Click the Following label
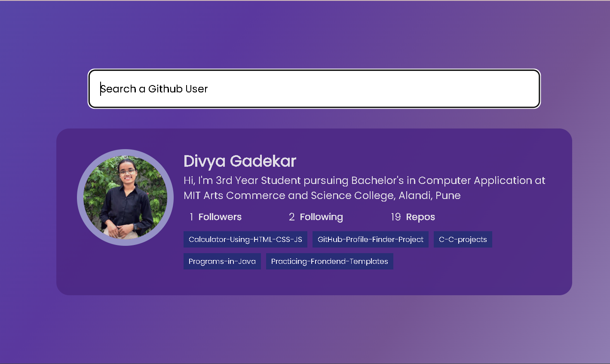 (x=321, y=217)
